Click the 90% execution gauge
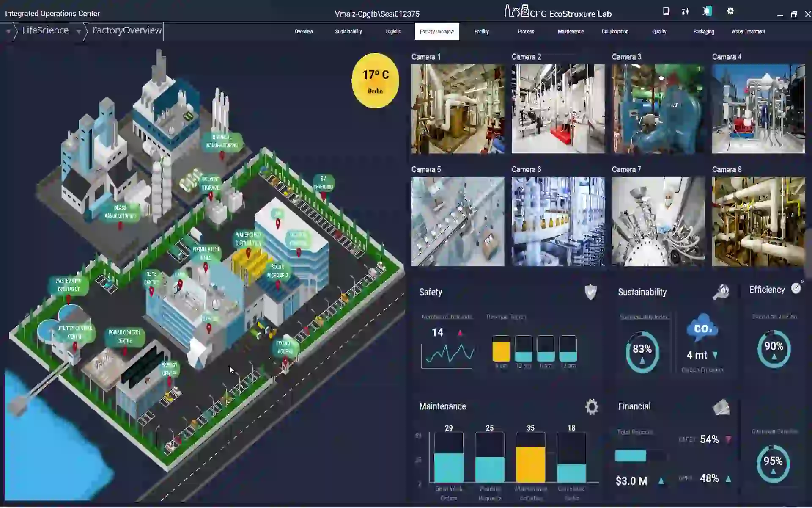Screen dimensions: 812x508 (x=774, y=349)
